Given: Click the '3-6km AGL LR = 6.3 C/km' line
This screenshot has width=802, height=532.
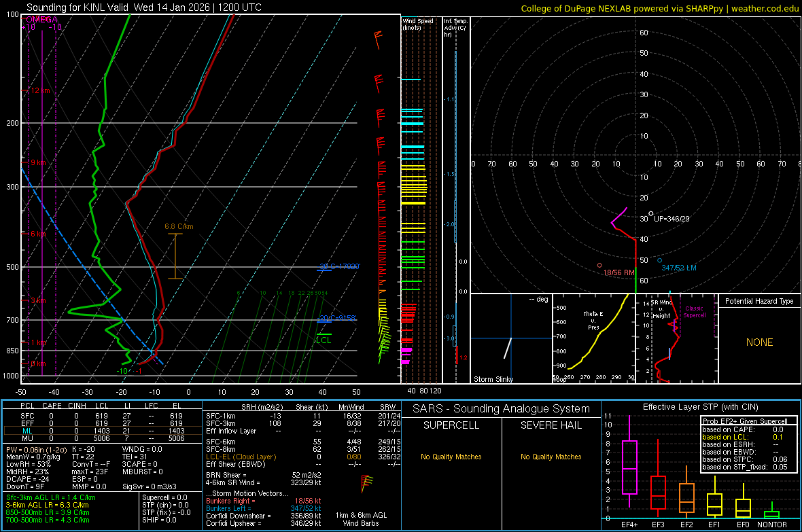Looking at the screenshot, I should point(47,505).
